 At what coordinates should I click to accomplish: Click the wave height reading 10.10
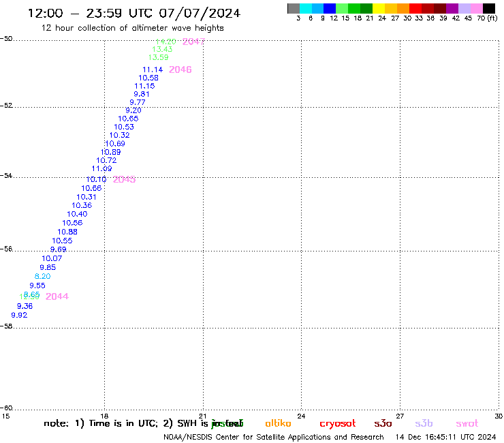click(96, 179)
